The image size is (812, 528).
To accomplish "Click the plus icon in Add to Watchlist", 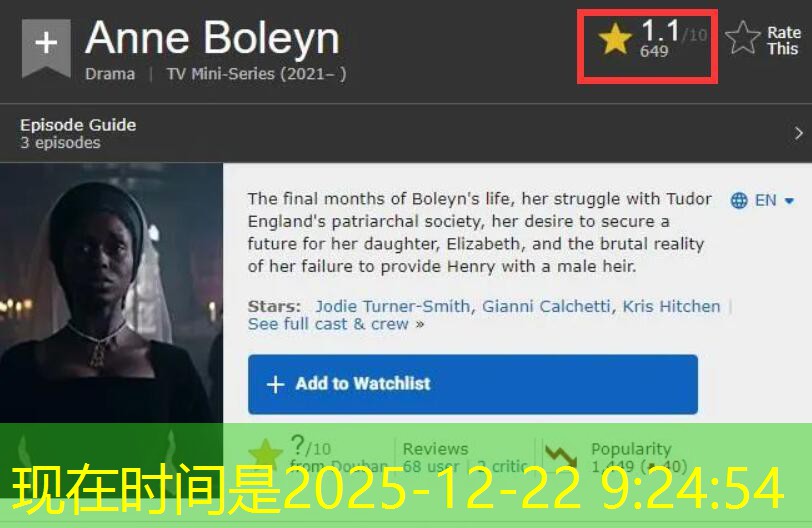I will click(276, 384).
